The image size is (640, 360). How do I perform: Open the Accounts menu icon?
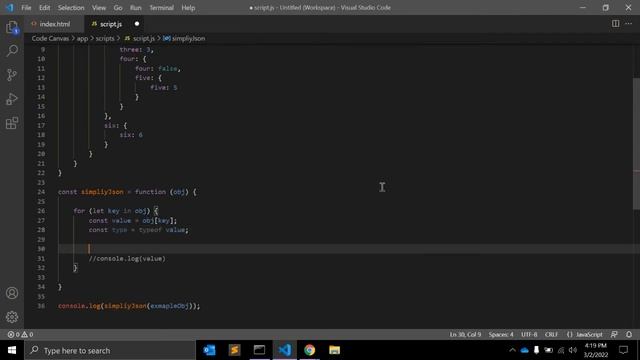point(12,293)
